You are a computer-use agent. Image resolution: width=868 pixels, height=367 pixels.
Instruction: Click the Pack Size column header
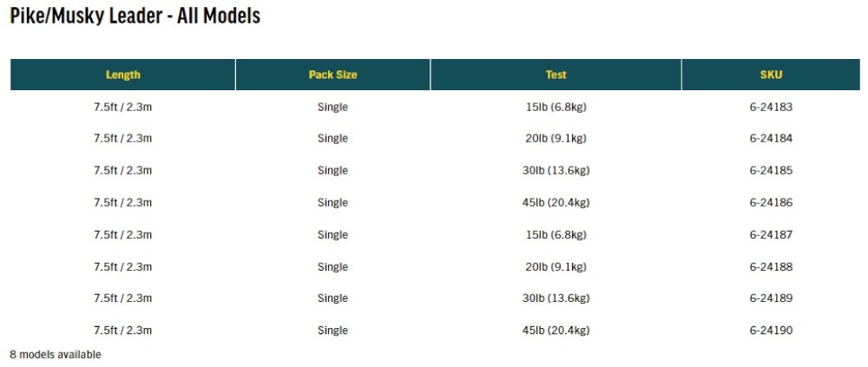(x=332, y=75)
